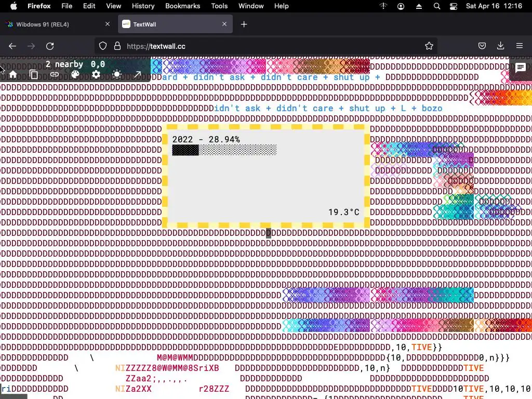Open the File menu
The image size is (532, 399).
pyautogui.click(x=66, y=6)
